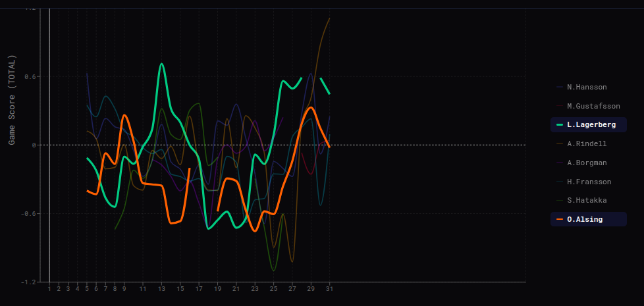The width and height of the screenshot is (644, 306).
Task: Click the orange line's peak near game 9
Action: (124, 115)
